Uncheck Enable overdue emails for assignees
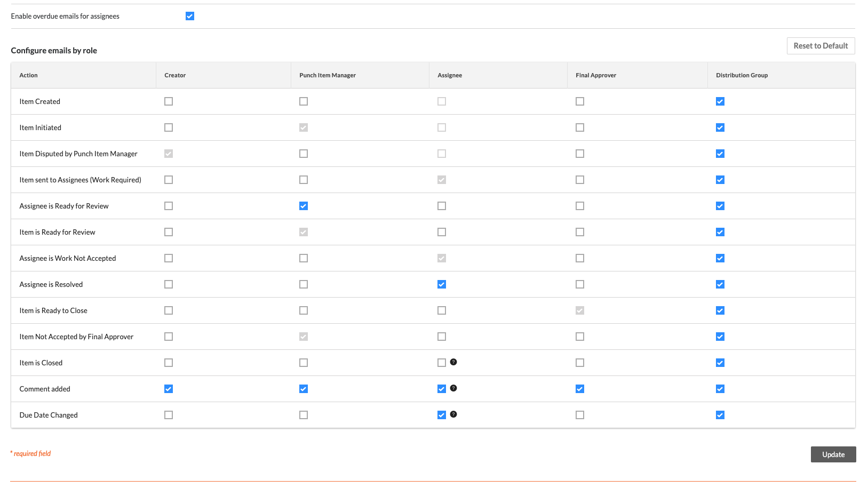The width and height of the screenshot is (868, 488). (x=190, y=16)
